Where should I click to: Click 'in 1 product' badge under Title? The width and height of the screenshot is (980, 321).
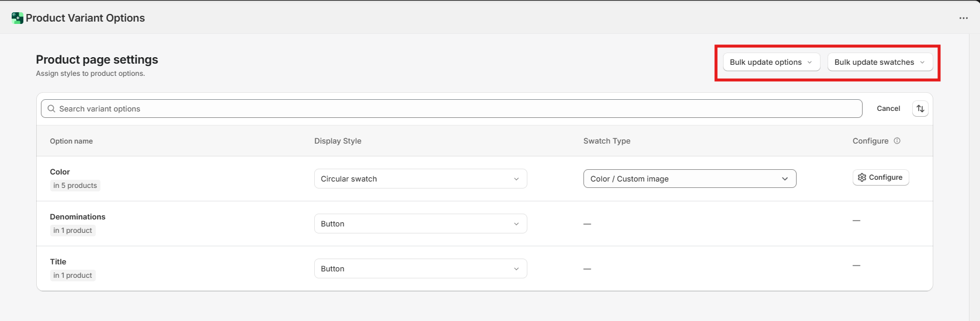pos(72,275)
